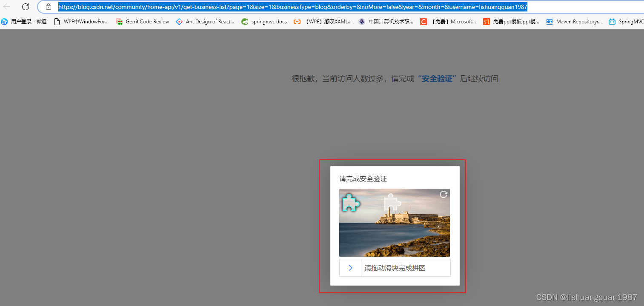Open the SpringMVC bookmark at far right

pos(627,22)
